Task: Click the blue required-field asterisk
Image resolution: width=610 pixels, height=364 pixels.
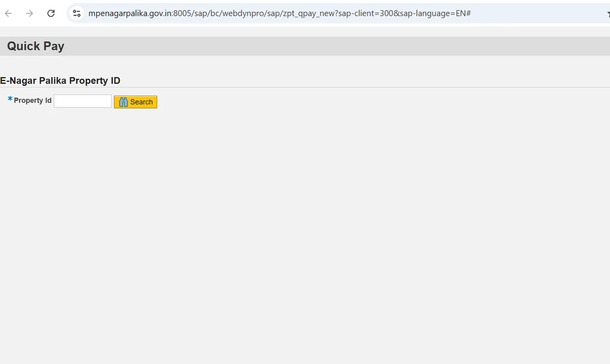Action: (10, 100)
